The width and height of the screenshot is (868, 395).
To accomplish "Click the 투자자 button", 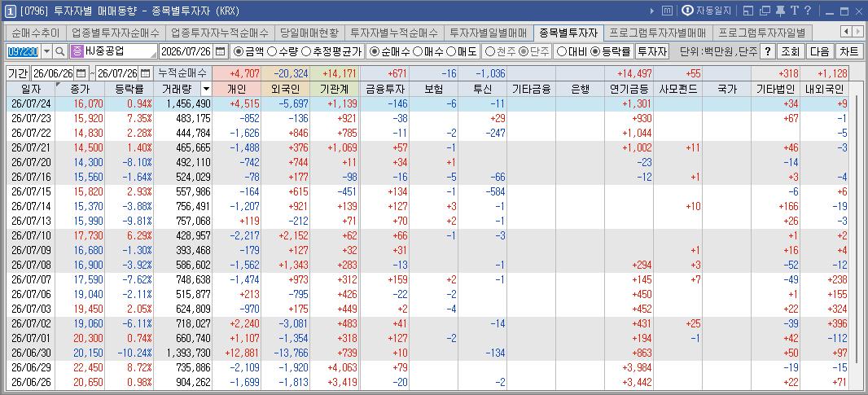I will 651,52.
